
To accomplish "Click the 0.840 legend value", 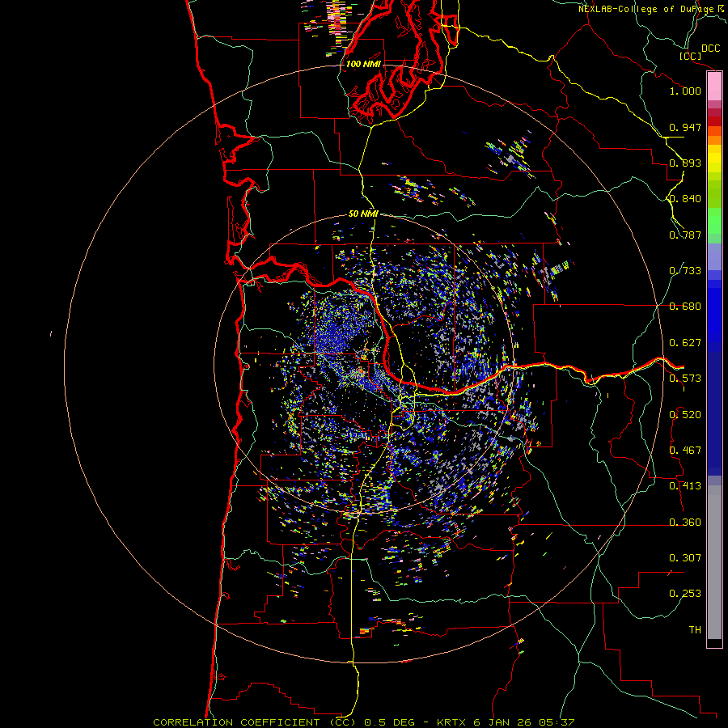I will pyautogui.click(x=685, y=199).
